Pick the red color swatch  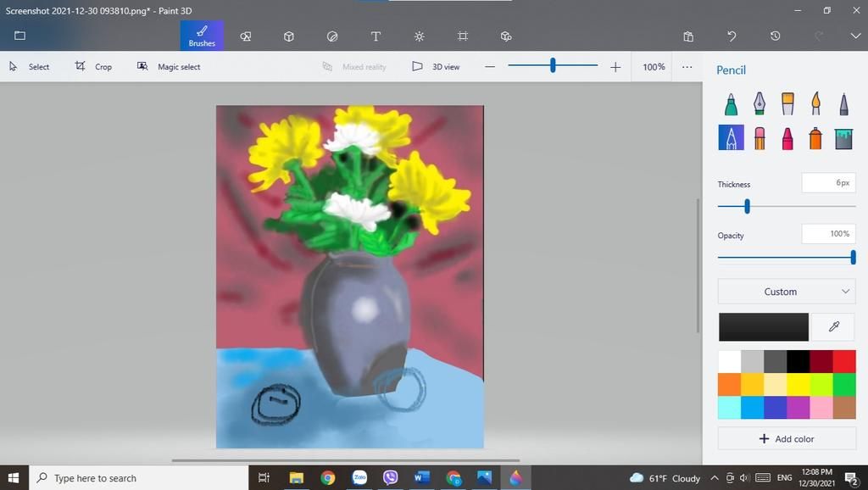[x=844, y=361]
